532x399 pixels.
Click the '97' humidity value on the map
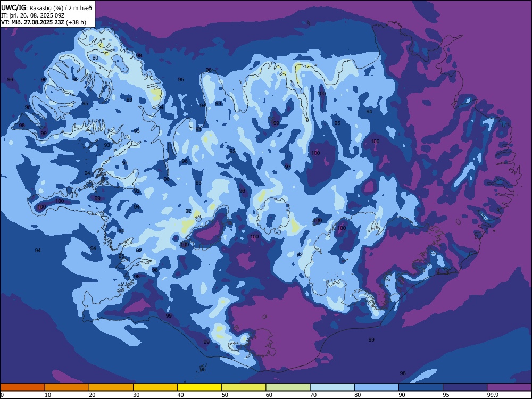coord(288,167)
